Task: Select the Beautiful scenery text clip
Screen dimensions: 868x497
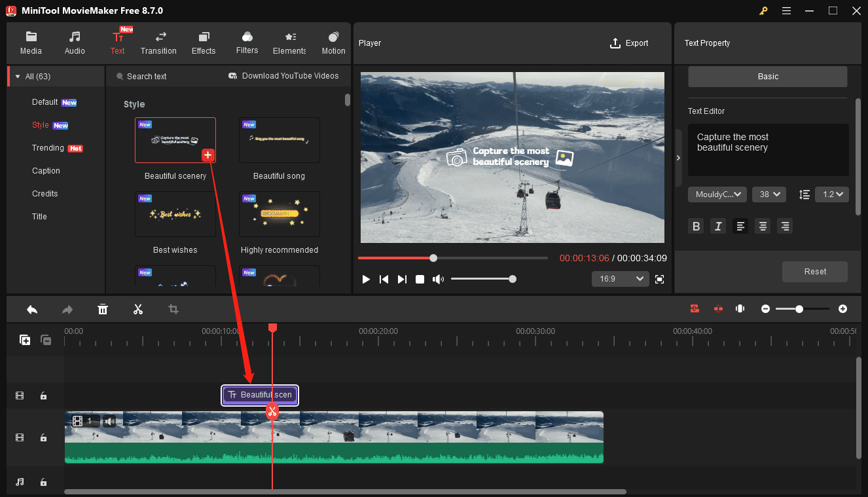Action: click(x=260, y=395)
